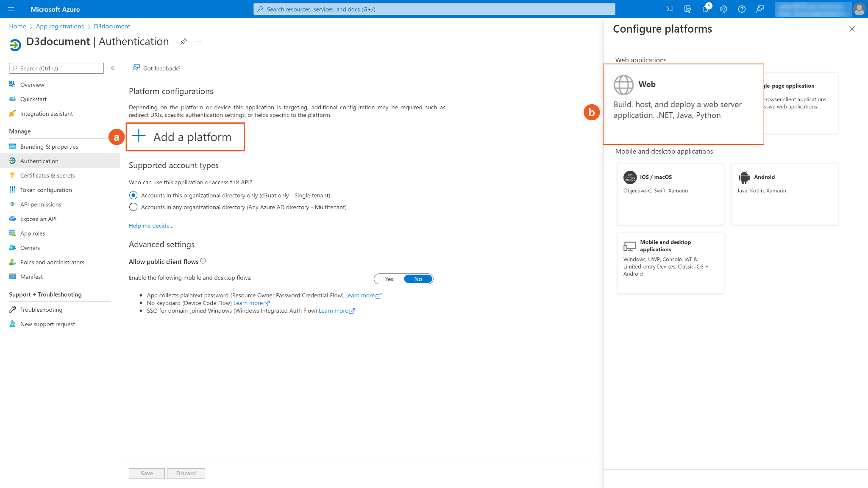The height and width of the screenshot is (488, 868).
Task: Open the directories and subscriptions filter
Action: click(x=687, y=9)
